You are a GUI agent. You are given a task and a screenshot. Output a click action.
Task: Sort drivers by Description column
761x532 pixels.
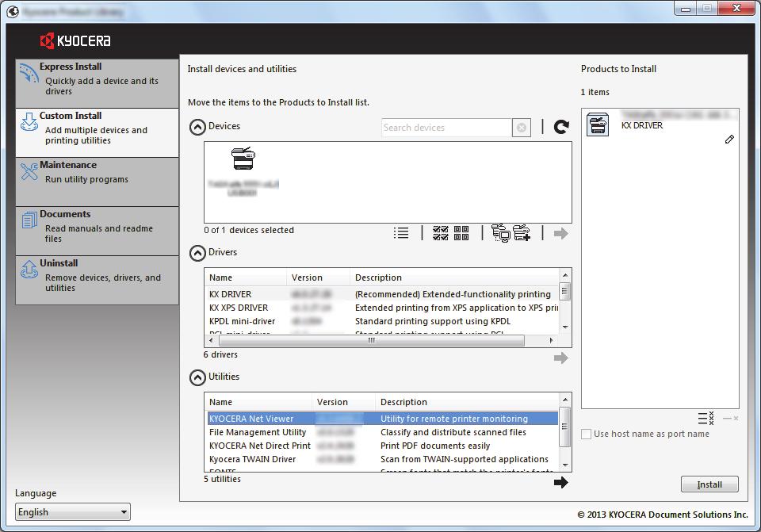(454, 277)
